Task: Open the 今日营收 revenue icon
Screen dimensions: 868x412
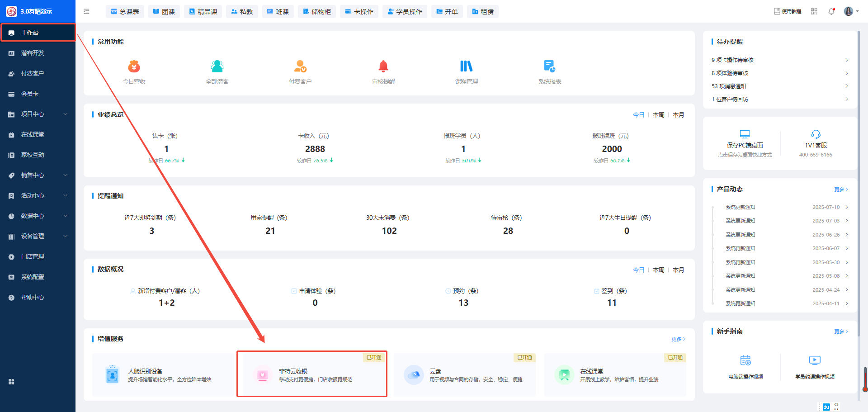Action: tap(134, 67)
